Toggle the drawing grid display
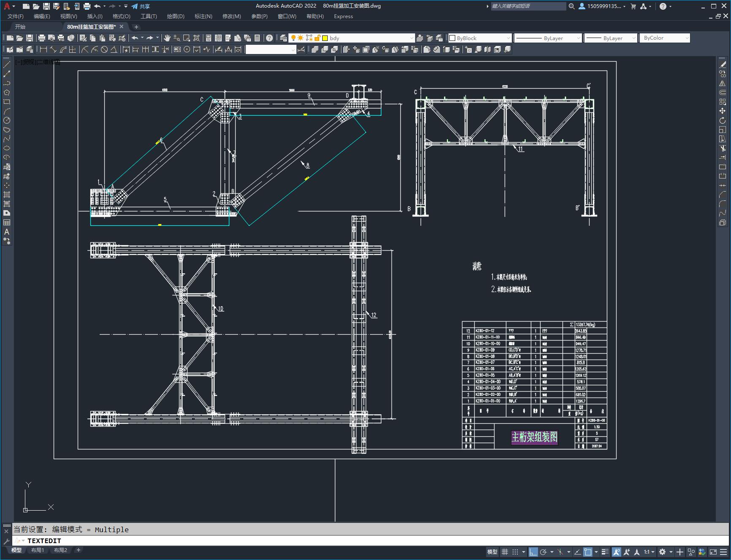 click(505, 552)
